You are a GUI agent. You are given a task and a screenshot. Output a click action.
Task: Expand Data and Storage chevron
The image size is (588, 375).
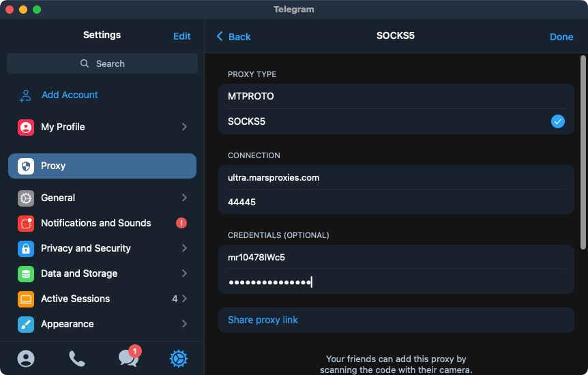coord(184,273)
